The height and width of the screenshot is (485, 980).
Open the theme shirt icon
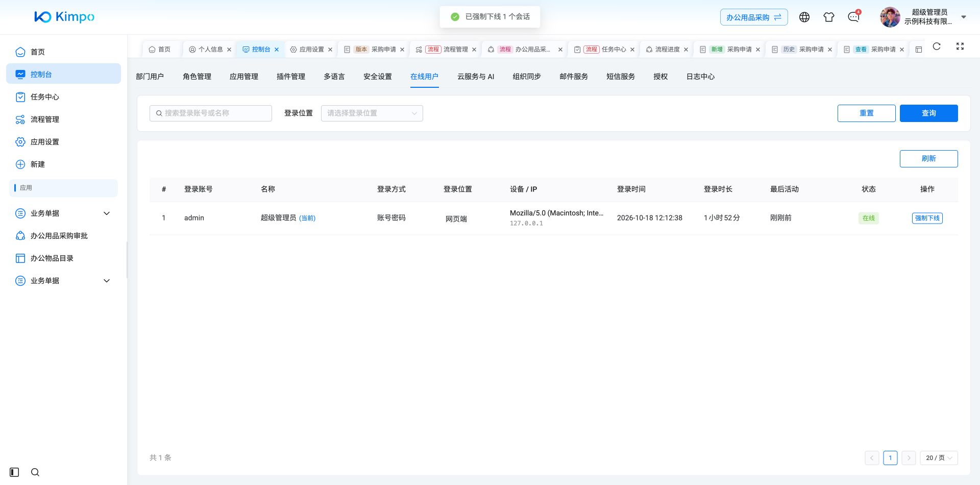[829, 17]
